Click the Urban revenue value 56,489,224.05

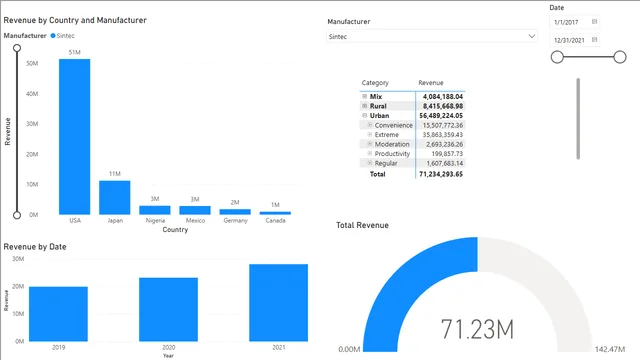[441, 116]
